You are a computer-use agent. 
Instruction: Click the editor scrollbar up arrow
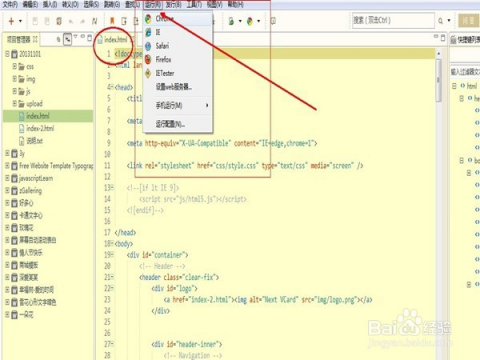click(x=439, y=53)
